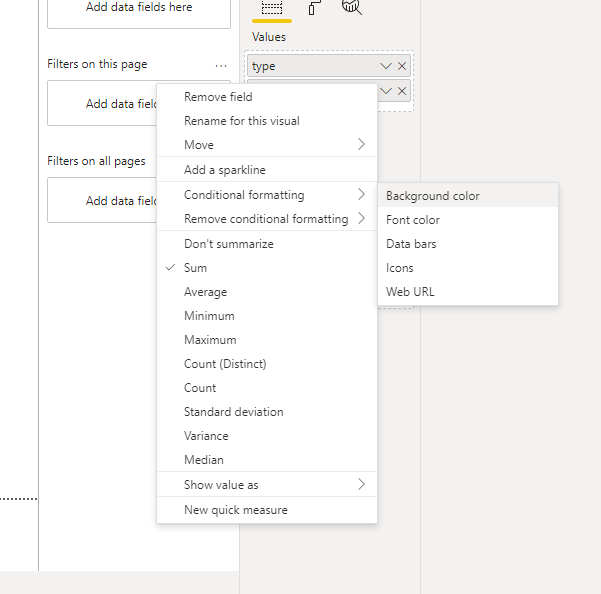
Task: Expand Remove conditional formatting submenu
Action: pos(267,219)
